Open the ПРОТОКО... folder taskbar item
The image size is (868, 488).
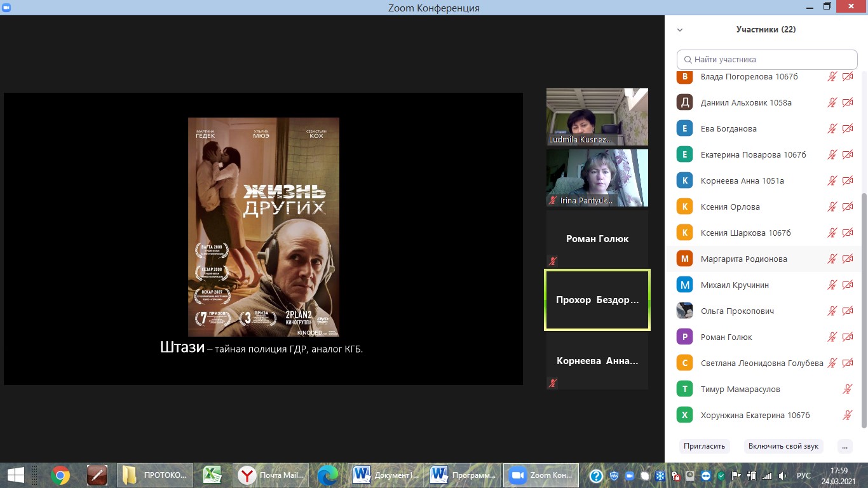click(x=155, y=475)
